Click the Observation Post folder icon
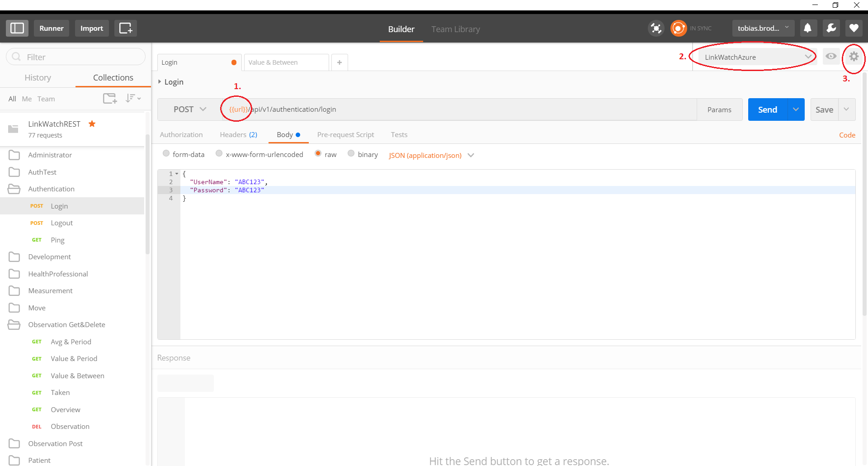This screenshot has height=466, width=868. pos(14,443)
